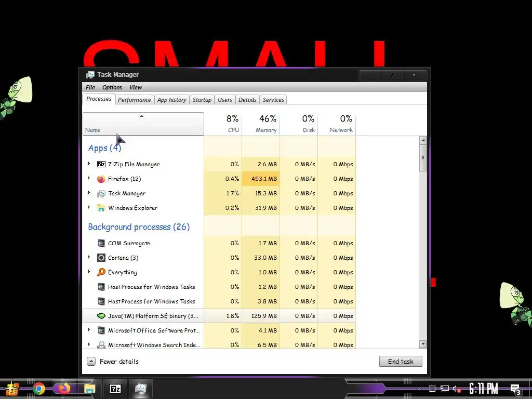Expand the 7-Zip File Manager process group

pyautogui.click(x=89, y=164)
